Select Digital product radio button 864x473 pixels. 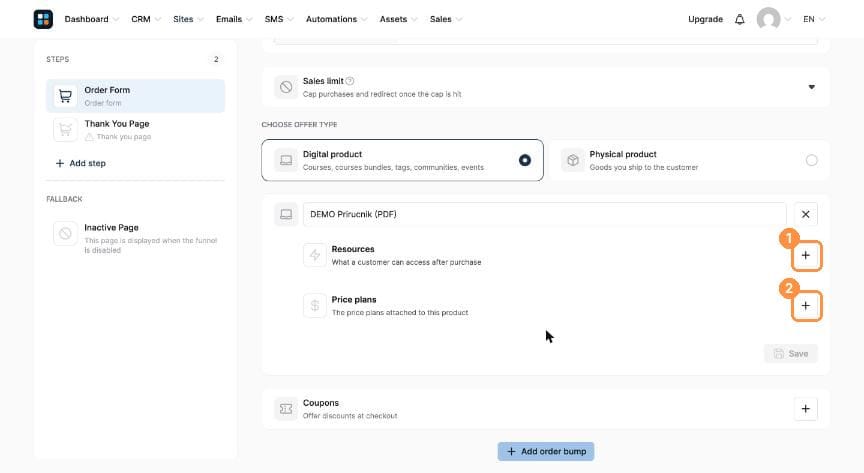[525, 160]
